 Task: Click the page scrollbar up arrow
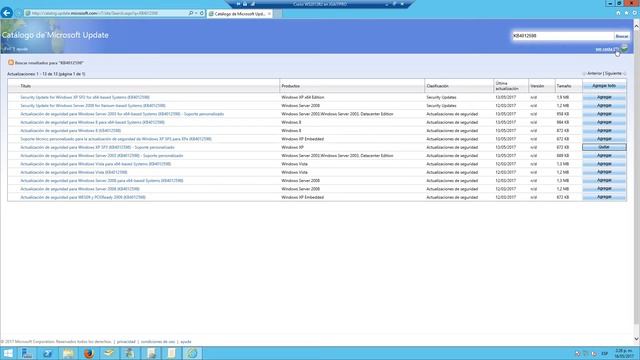coord(636,25)
